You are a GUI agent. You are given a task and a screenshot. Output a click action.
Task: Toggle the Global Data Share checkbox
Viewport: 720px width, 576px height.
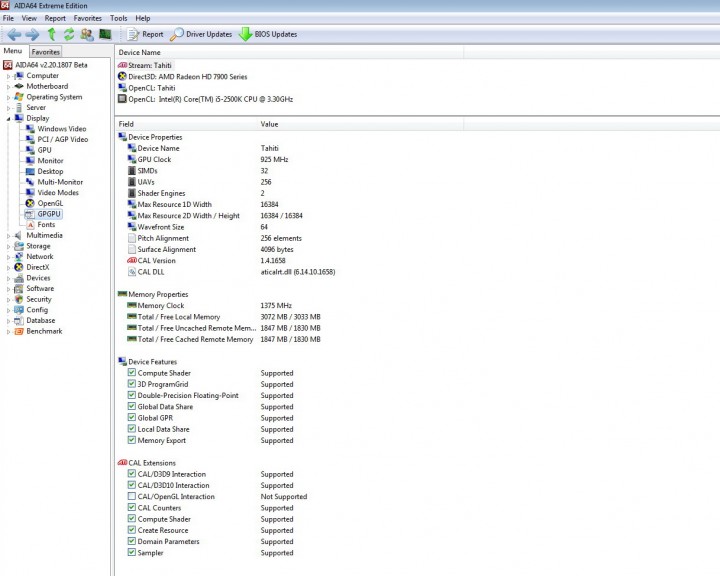[x=132, y=406]
